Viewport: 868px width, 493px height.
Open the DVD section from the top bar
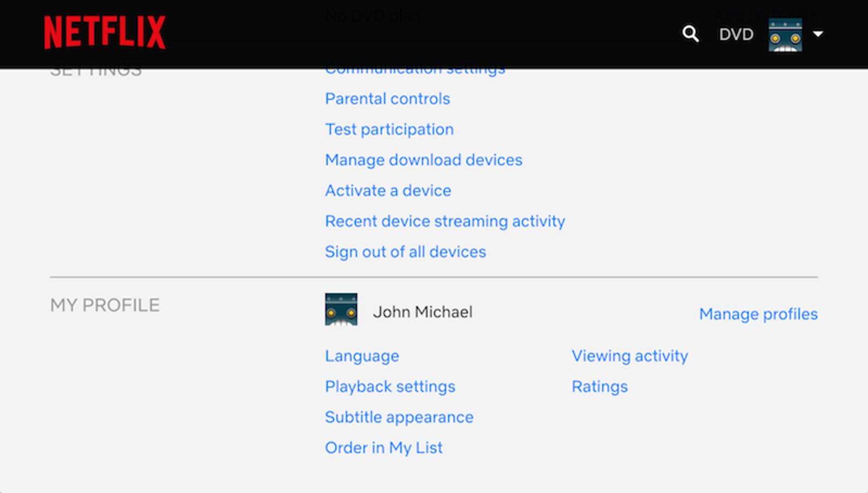point(736,34)
